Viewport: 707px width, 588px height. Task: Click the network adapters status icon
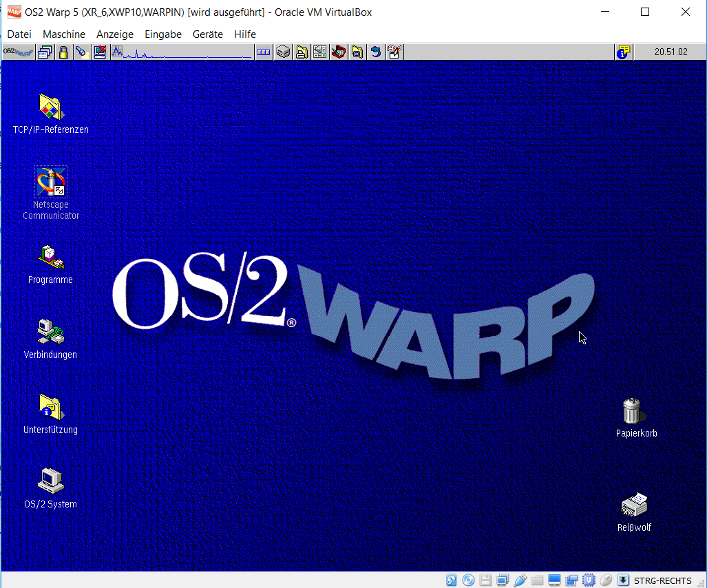click(503, 580)
